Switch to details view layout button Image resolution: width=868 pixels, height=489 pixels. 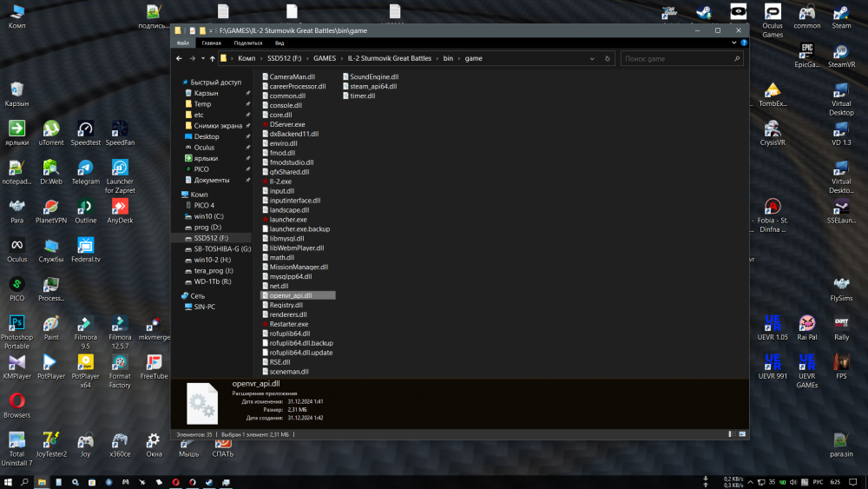(732, 434)
